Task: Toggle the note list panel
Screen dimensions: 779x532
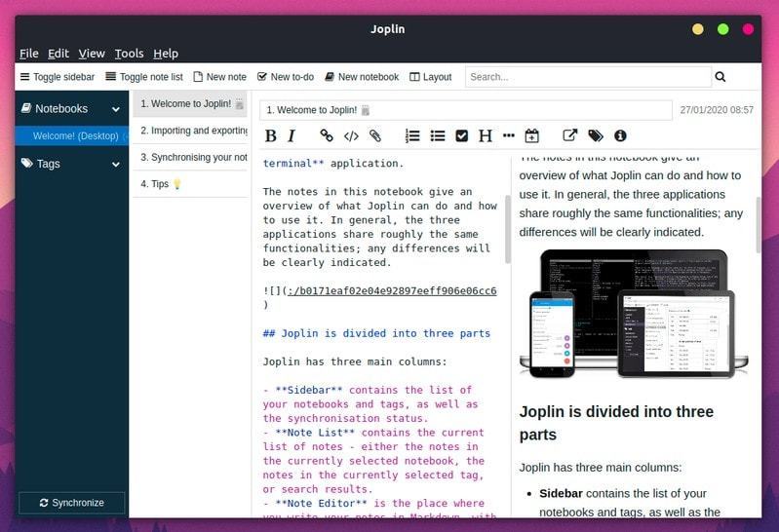Action: tap(144, 77)
